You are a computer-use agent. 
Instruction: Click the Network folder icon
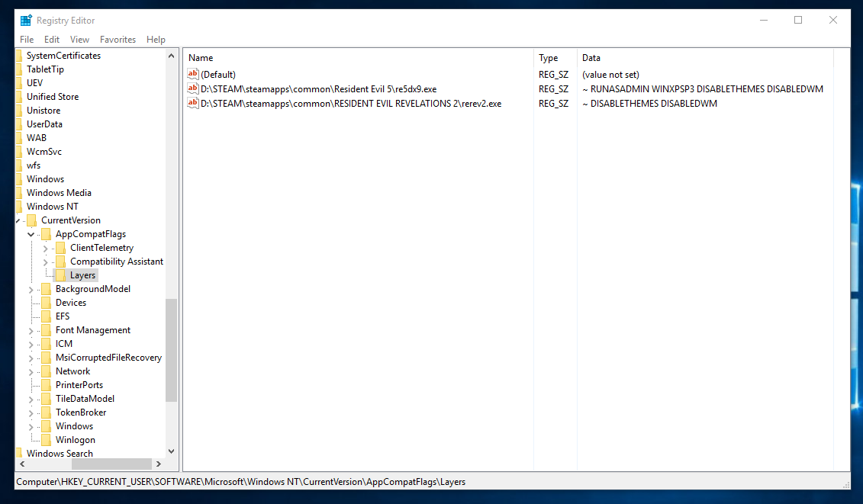click(47, 371)
